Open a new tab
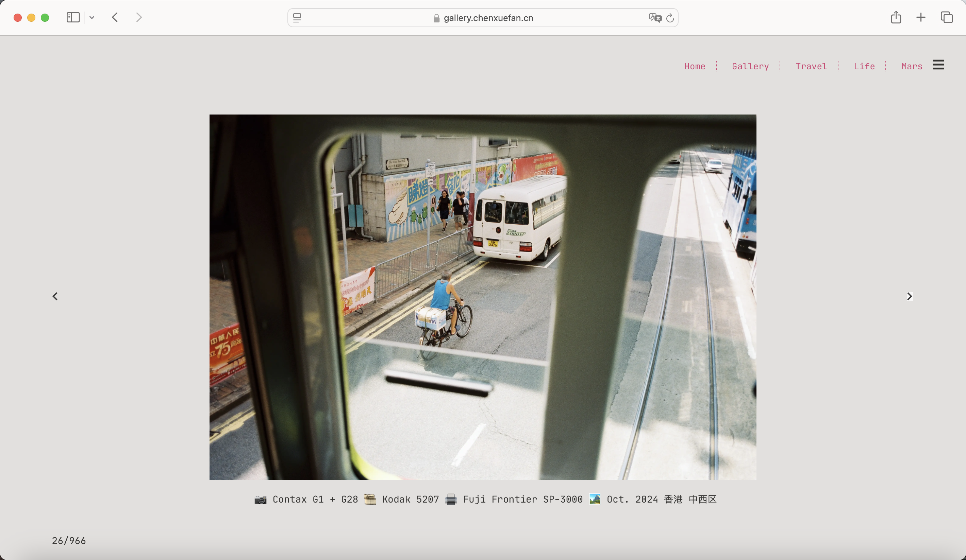 (x=921, y=18)
